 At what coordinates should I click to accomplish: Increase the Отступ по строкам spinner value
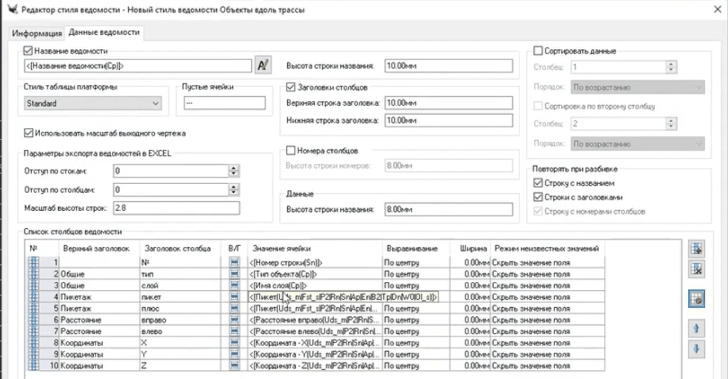pyautogui.click(x=234, y=168)
